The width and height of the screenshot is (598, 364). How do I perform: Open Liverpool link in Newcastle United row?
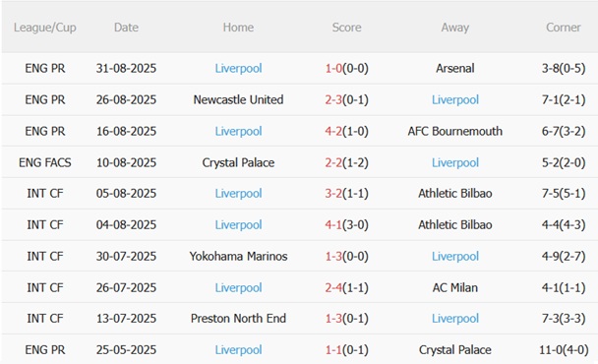point(455,99)
